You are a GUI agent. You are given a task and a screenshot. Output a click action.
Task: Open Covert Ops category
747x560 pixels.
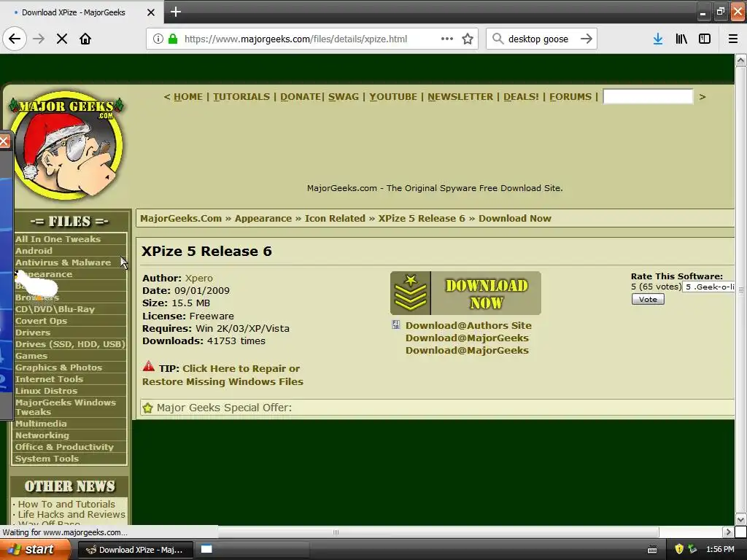point(41,321)
